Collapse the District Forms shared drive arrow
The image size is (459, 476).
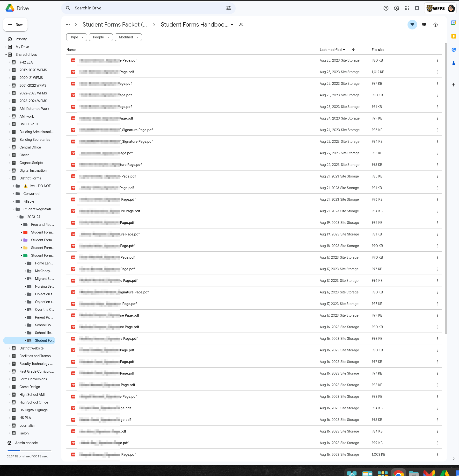coord(10,178)
